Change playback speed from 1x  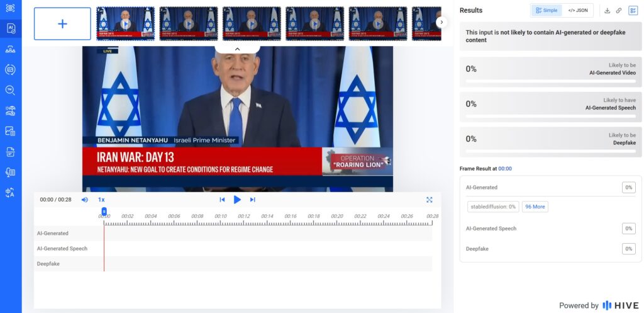click(101, 200)
